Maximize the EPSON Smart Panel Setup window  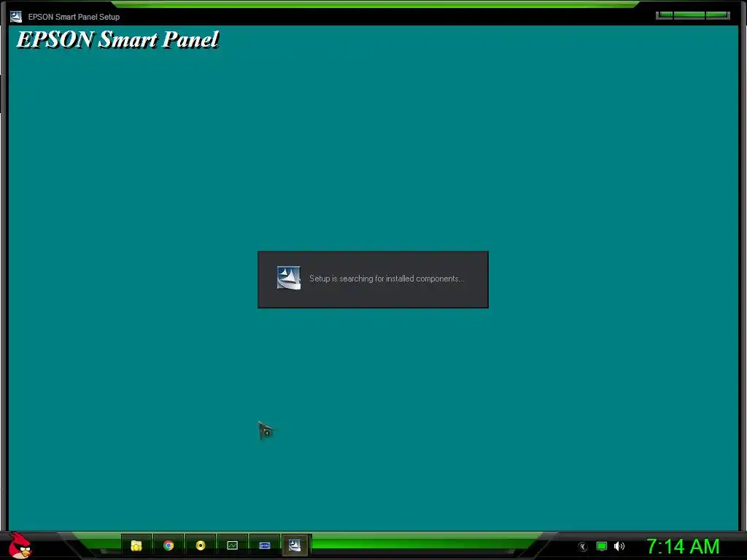click(x=689, y=15)
